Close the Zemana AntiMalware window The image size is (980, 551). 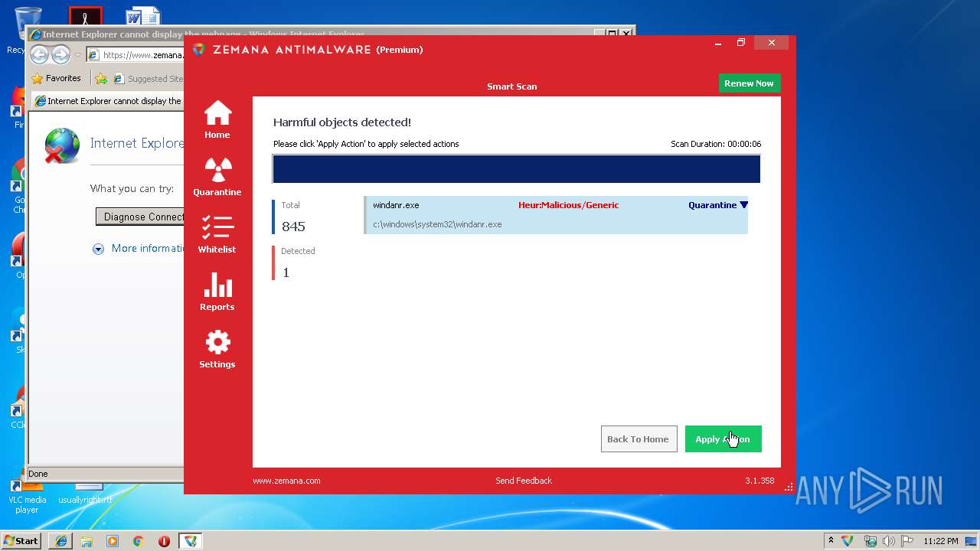click(772, 43)
